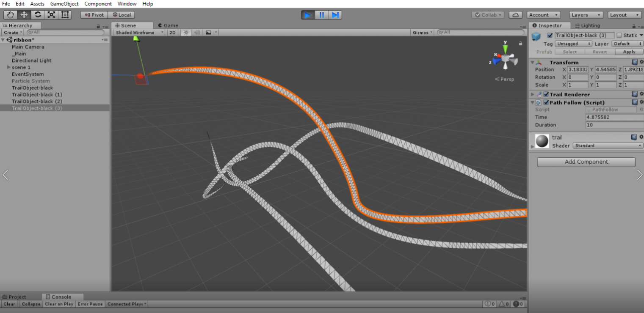Open the Collab dropdown
The height and width of the screenshot is (313, 644).
tap(488, 15)
